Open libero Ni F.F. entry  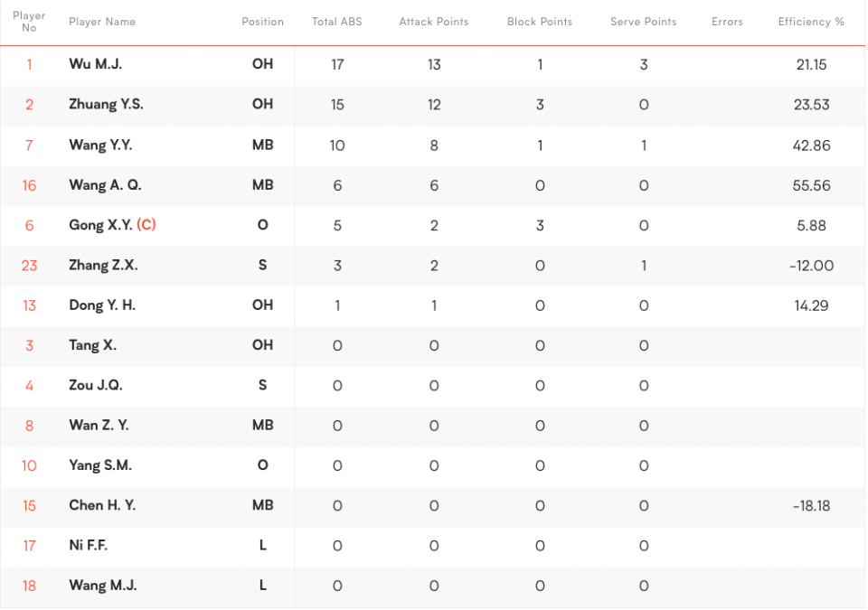pyautogui.click(x=88, y=545)
